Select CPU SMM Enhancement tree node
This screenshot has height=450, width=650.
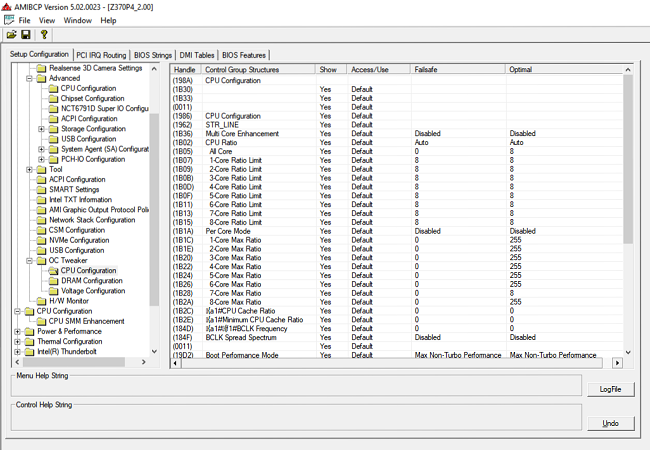click(x=86, y=321)
